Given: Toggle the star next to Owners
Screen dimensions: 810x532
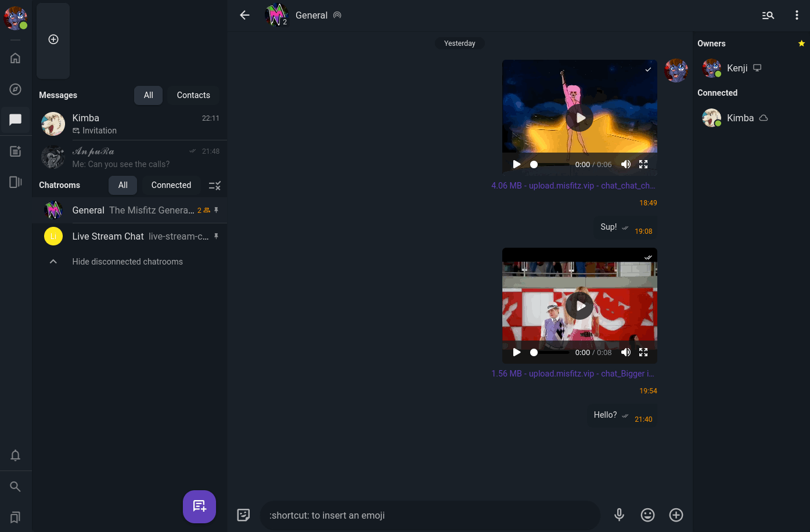Looking at the screenshot, I should point(802,43).
